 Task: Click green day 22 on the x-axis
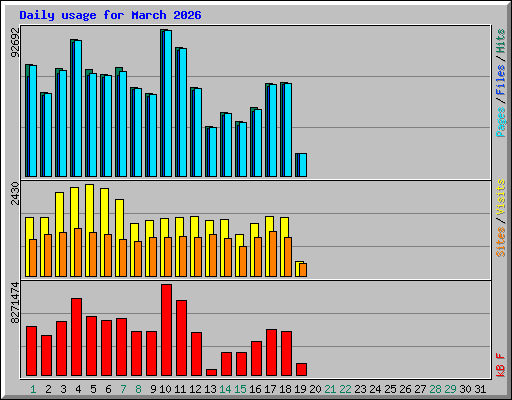(x=345, y=389)
